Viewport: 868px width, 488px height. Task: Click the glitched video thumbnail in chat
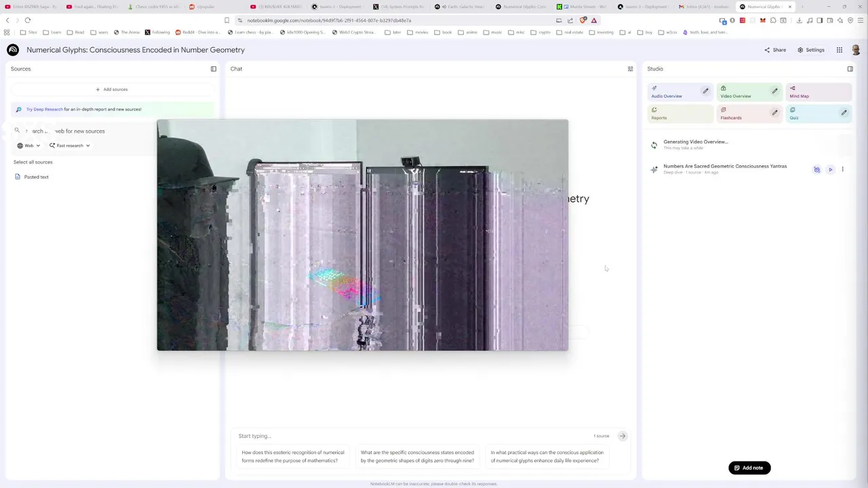362,235
